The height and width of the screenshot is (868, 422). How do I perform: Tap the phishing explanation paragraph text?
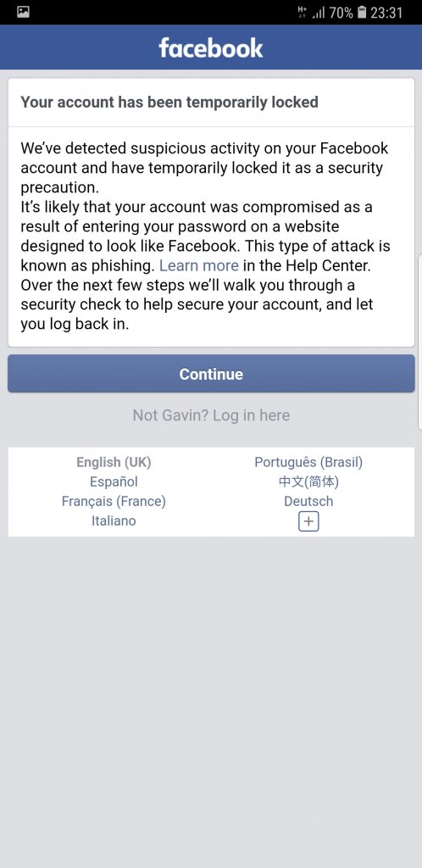pyautogui.click(x=204, y=236)
